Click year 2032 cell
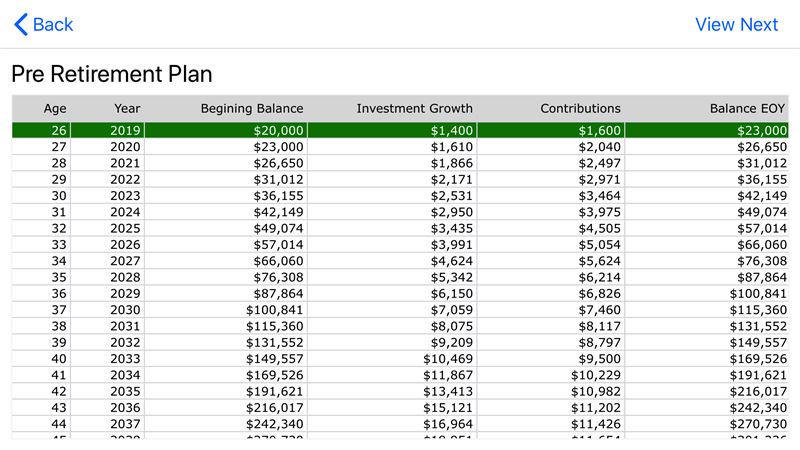This screenshot has height=450, width=800. (108, 342)
